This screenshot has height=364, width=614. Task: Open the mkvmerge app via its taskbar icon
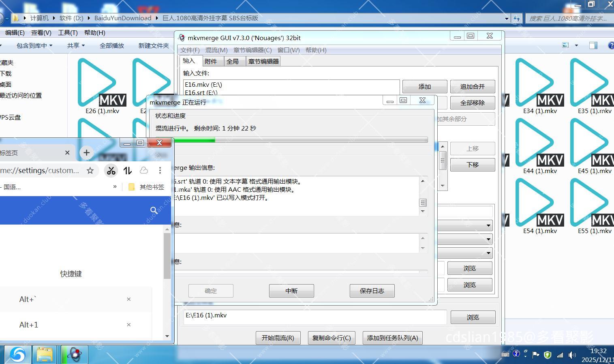pyautogui.click(x=74, y=354)
